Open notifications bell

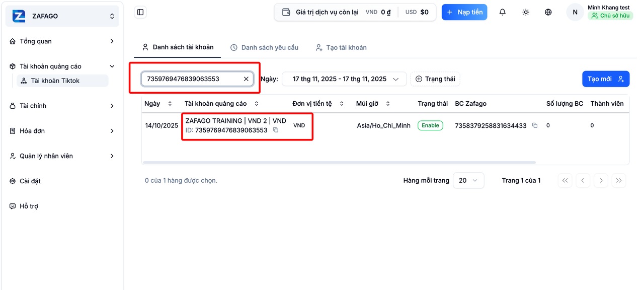(x=502, y=12)
